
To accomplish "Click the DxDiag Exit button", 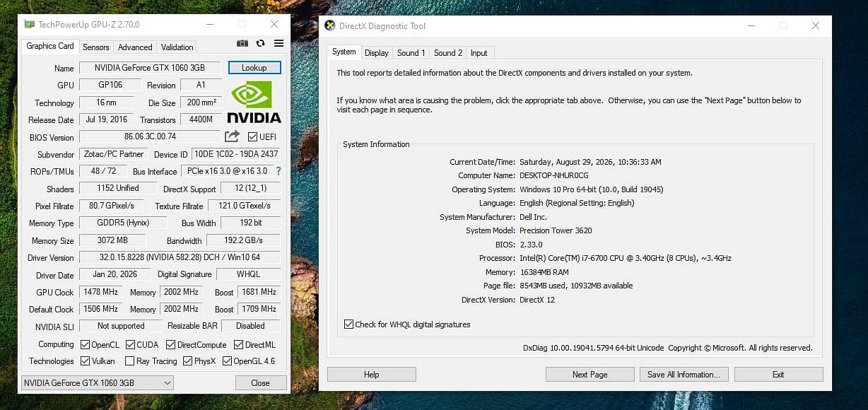I will [x=778, y=375].
